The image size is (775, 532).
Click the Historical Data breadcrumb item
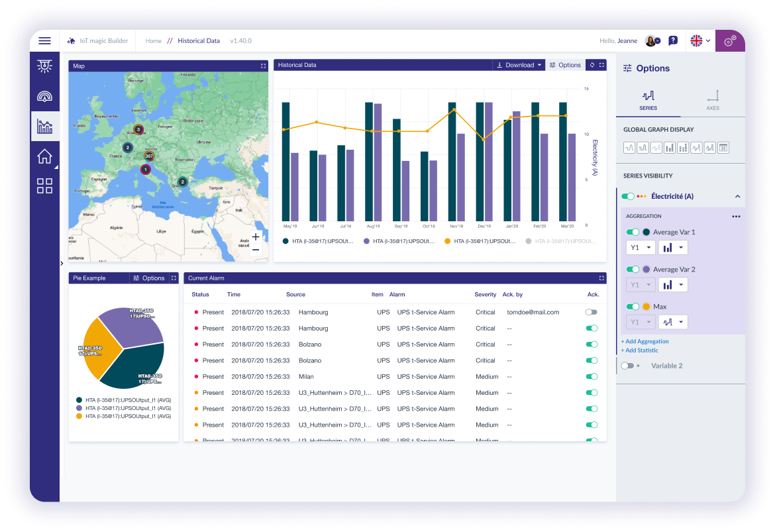(199, 40)
